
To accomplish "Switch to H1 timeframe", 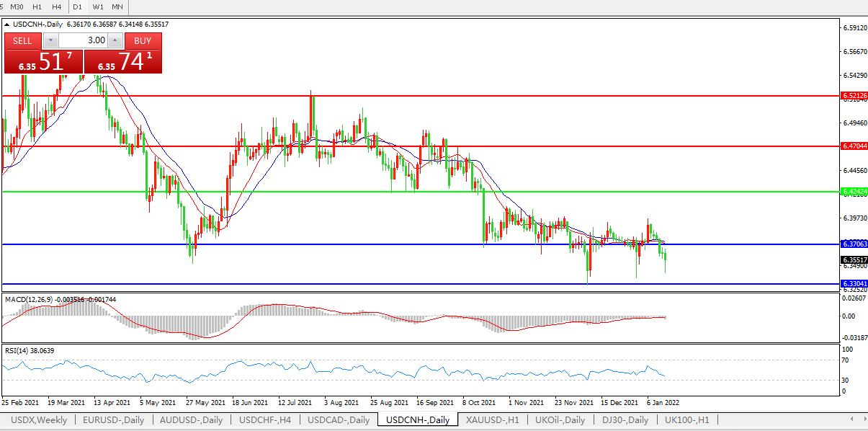I will coord(37,6).
